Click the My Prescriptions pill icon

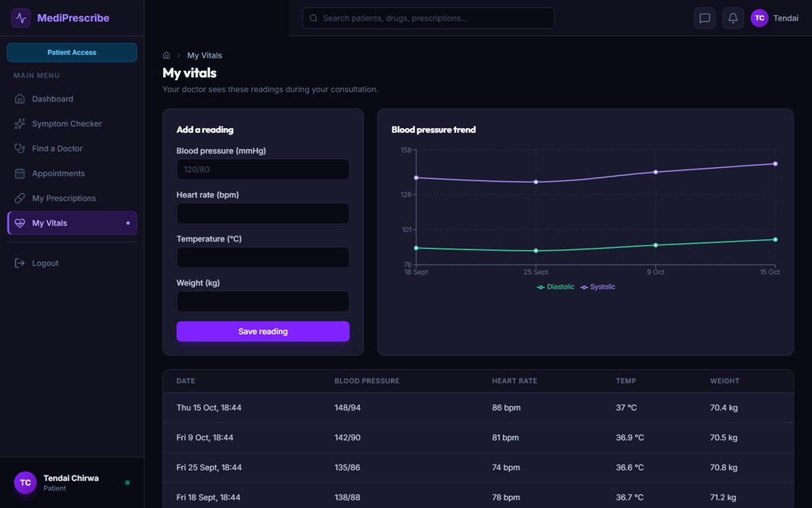[x=20, y=198]
